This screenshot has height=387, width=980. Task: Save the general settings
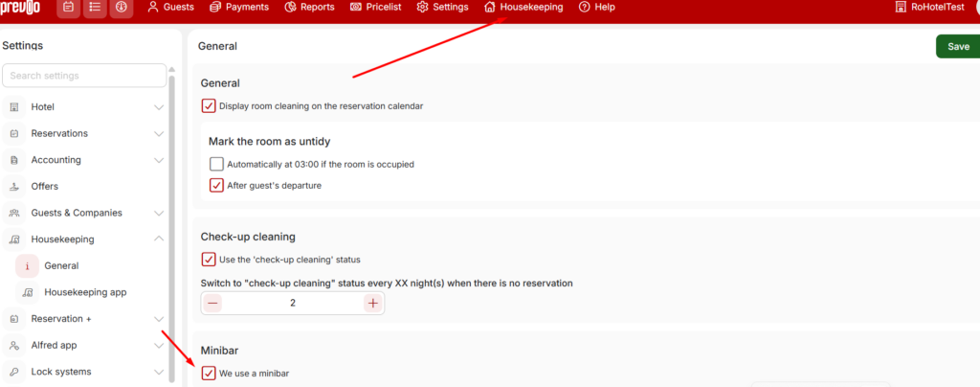point(957,46)
